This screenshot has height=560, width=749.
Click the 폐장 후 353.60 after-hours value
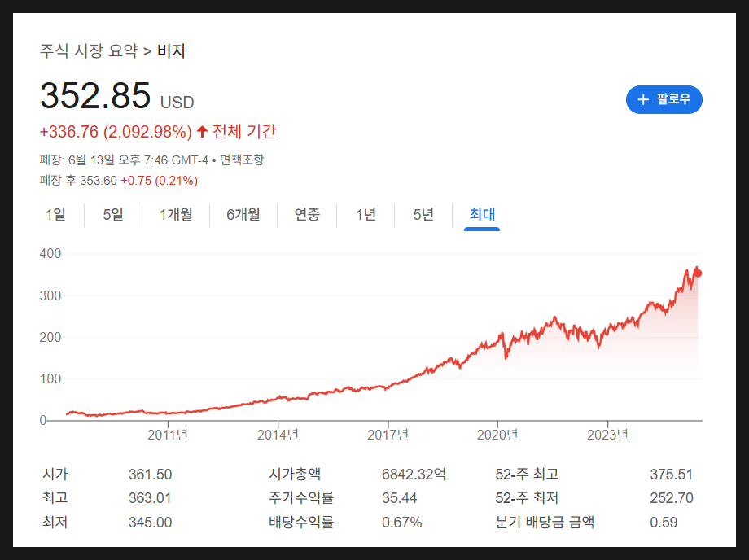78,181
